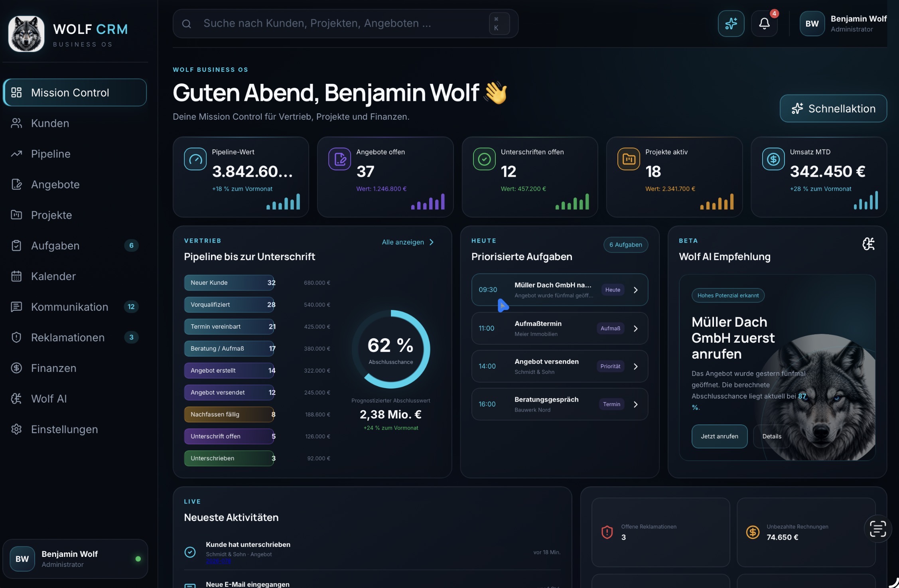
Task: Click the Hohes Potenzial erkannt tag
Action: click(x=728, y=296)
